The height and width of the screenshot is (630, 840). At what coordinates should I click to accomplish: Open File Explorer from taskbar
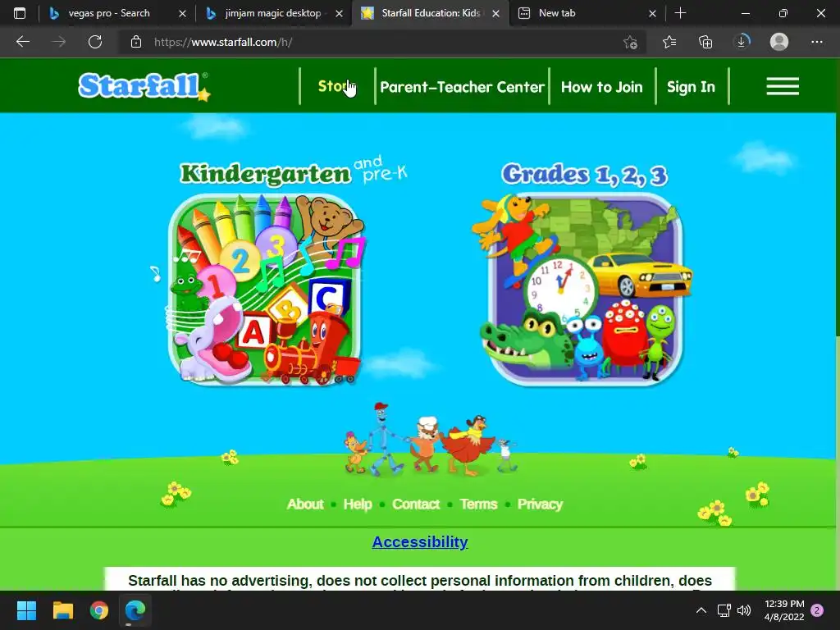click(x=62, y=610)
